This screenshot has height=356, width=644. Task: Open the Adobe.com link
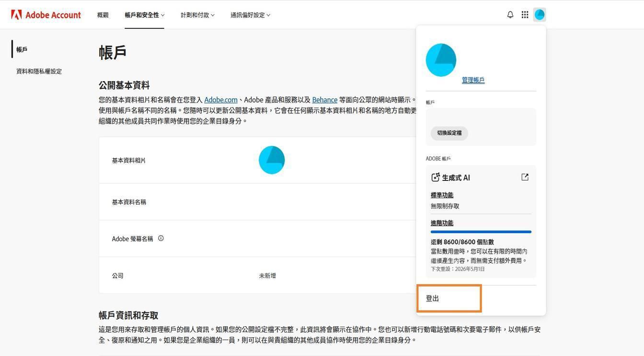coord(221,100)
